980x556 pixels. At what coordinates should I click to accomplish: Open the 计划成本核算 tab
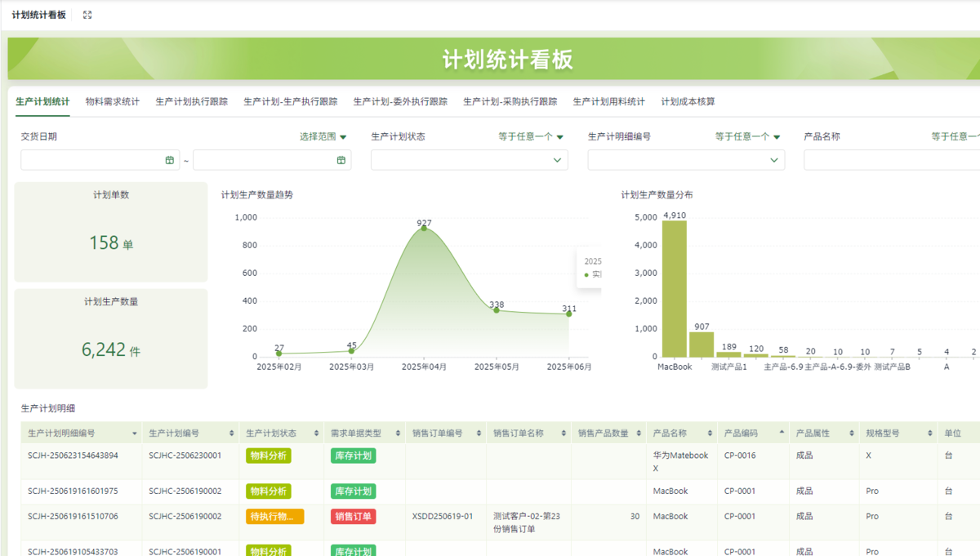point(688,102)
